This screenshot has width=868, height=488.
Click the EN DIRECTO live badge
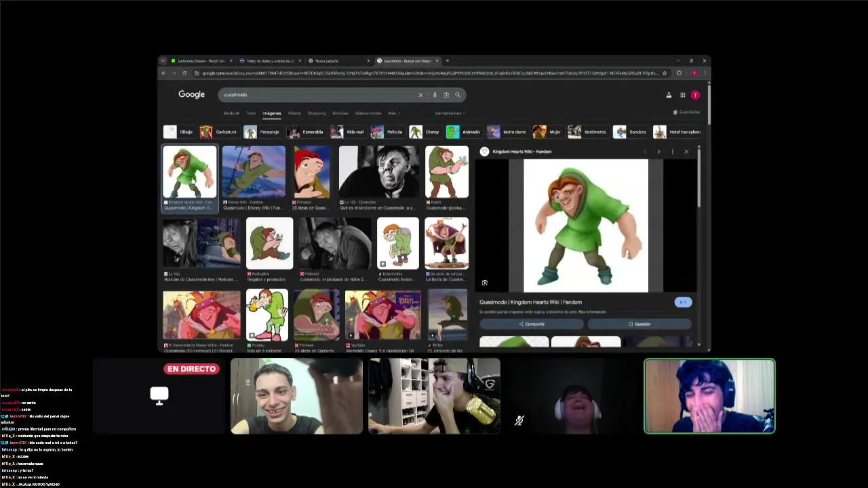(x=192, y=369)
